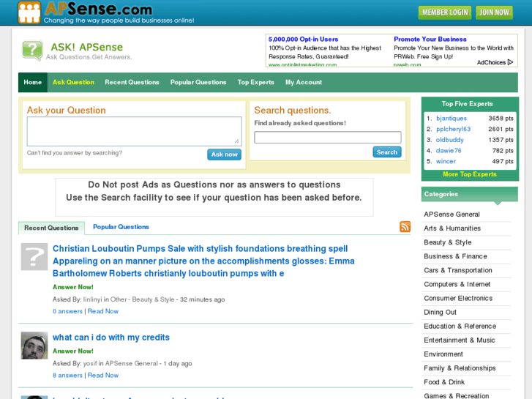This screenshot has width=532, height=399.
Task: Open the Entertainment & Music category
Action: point(459,340)
